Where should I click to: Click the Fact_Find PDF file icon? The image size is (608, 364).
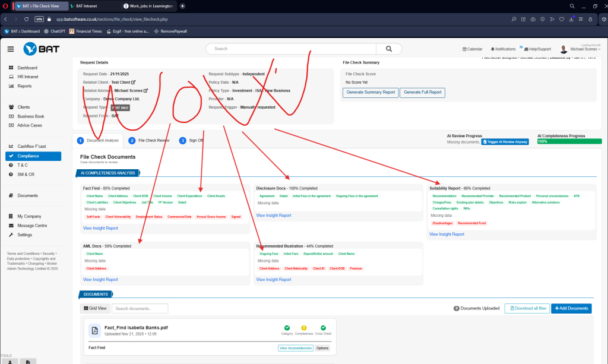[94, 330]
